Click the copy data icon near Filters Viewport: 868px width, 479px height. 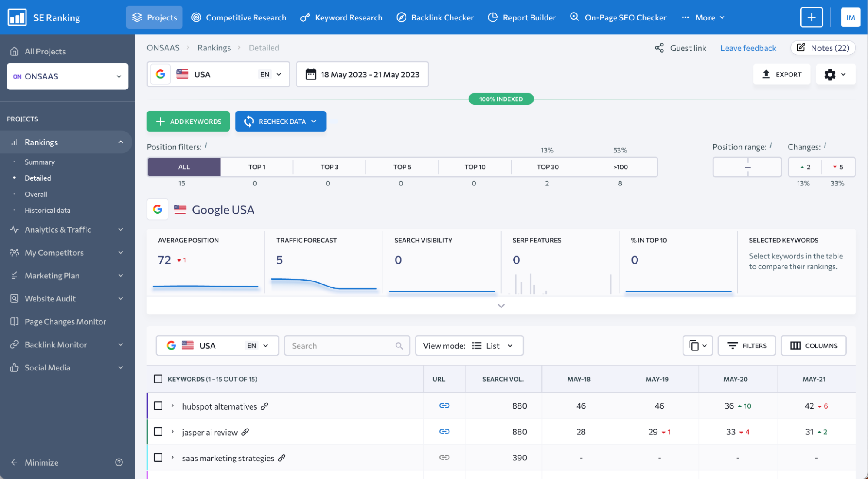[x=697, y=345]
